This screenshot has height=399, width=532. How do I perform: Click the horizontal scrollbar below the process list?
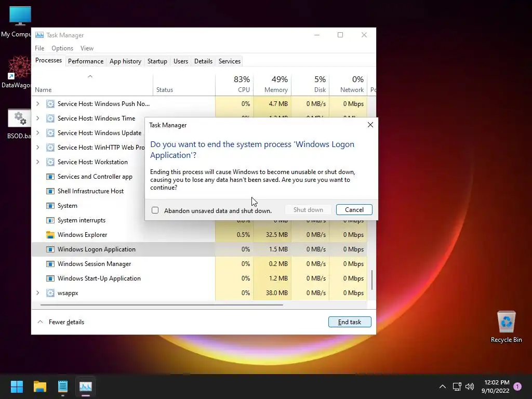tap(162, 305)
